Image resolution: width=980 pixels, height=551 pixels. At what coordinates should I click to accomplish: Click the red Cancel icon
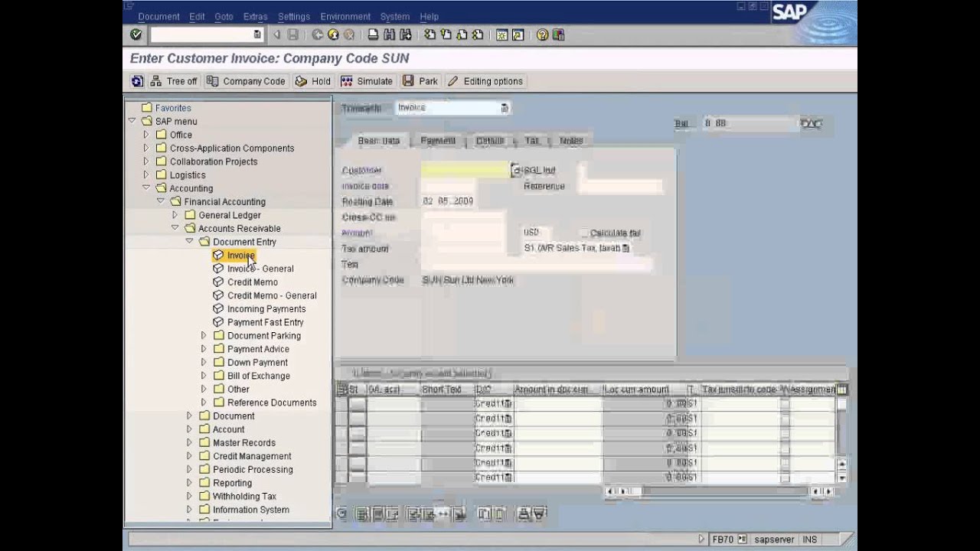point(348,34)
